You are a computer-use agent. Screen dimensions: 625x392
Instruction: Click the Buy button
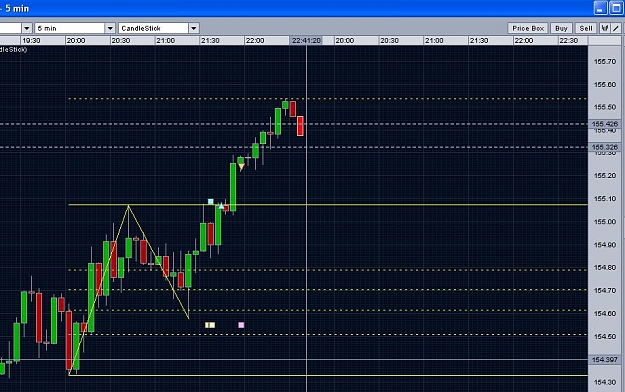(x=561, y=28)
